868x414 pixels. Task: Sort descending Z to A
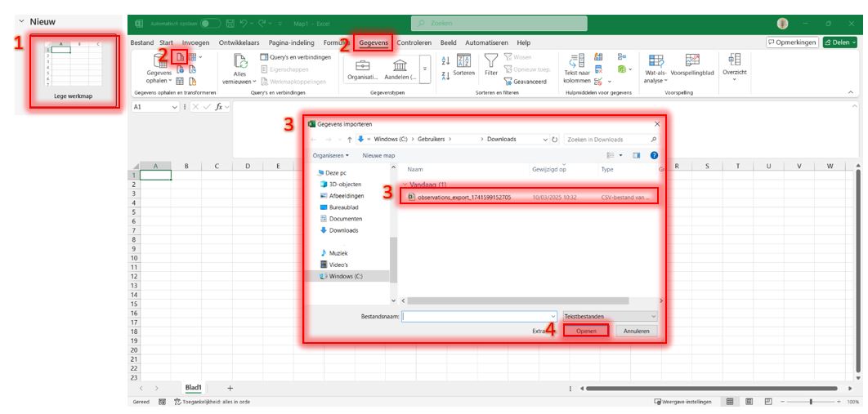coord(446,77)
